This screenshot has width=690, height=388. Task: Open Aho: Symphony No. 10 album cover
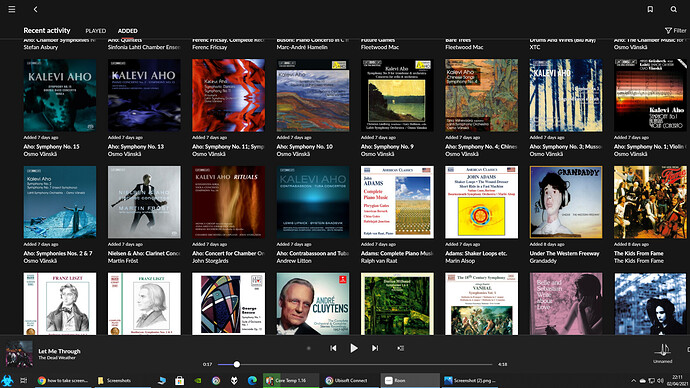pos(313,95)
